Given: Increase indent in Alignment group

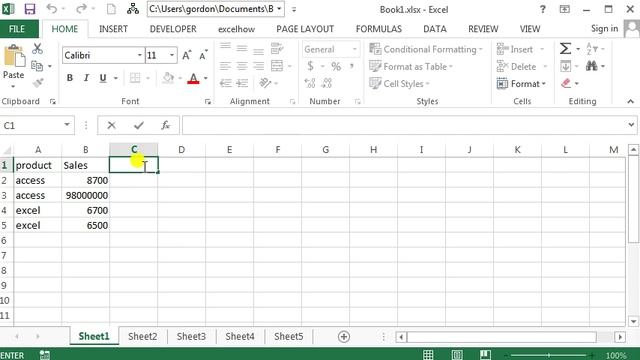Looking at the screenshot, I should point(242,83).
